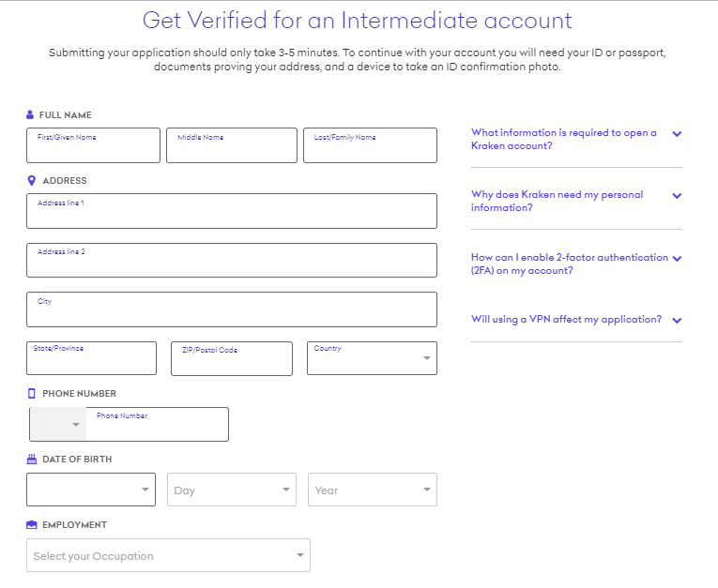718x588 pixels.
Task: Open the Country dropdown
Action: (372, 358)
